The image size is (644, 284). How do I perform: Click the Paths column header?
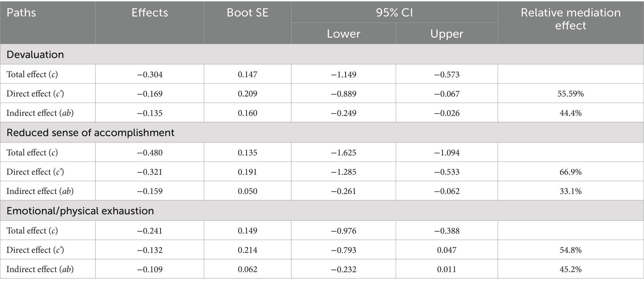[21, 13]
